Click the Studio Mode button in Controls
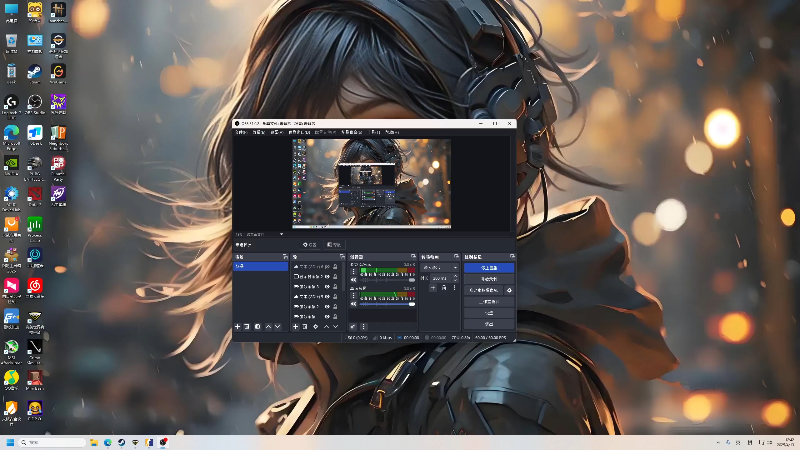Viewport: 800px width, 450px height. pyautogui.click(x=489, y=302)
